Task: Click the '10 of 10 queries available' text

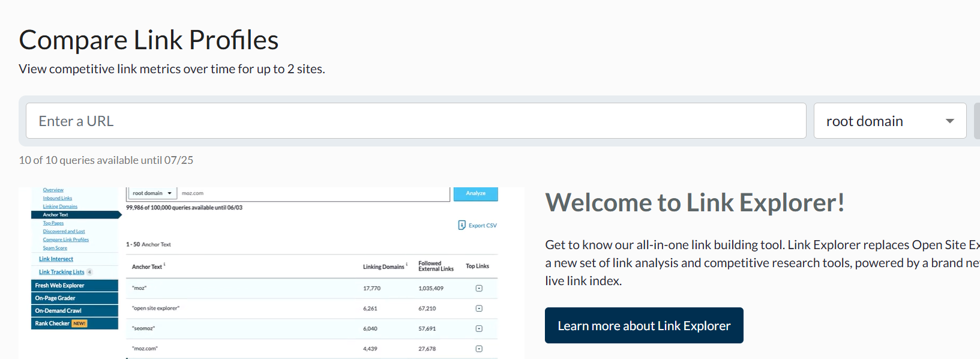Action: 106,160
